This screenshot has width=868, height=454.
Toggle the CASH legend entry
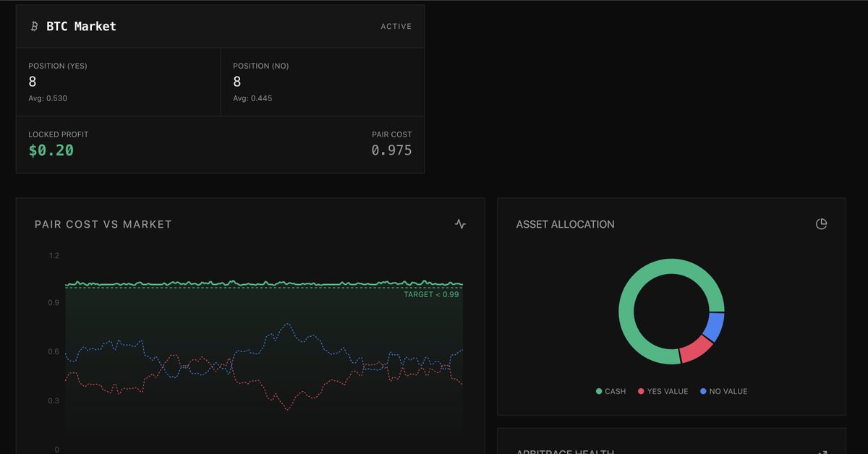pyautogui.click(x=610, y=391)
